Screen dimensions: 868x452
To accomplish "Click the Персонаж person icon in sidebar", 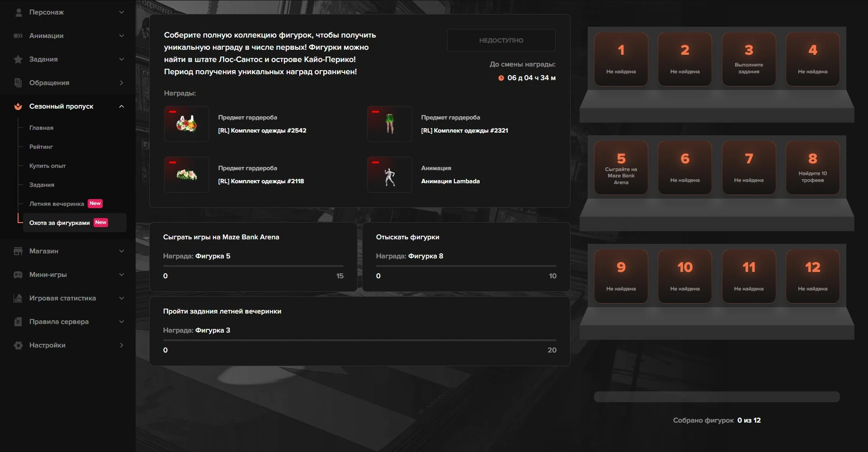I will click(x=18, y=12).
